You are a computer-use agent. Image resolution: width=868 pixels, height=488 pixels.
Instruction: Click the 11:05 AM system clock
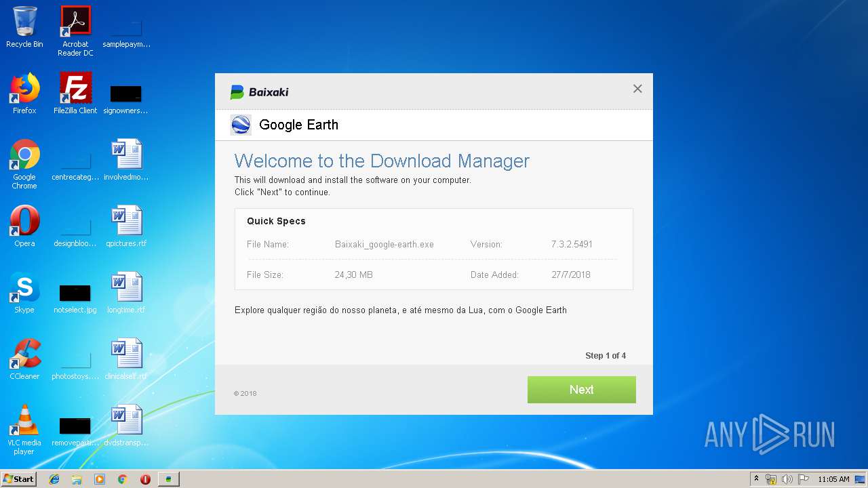pos(833,479)
